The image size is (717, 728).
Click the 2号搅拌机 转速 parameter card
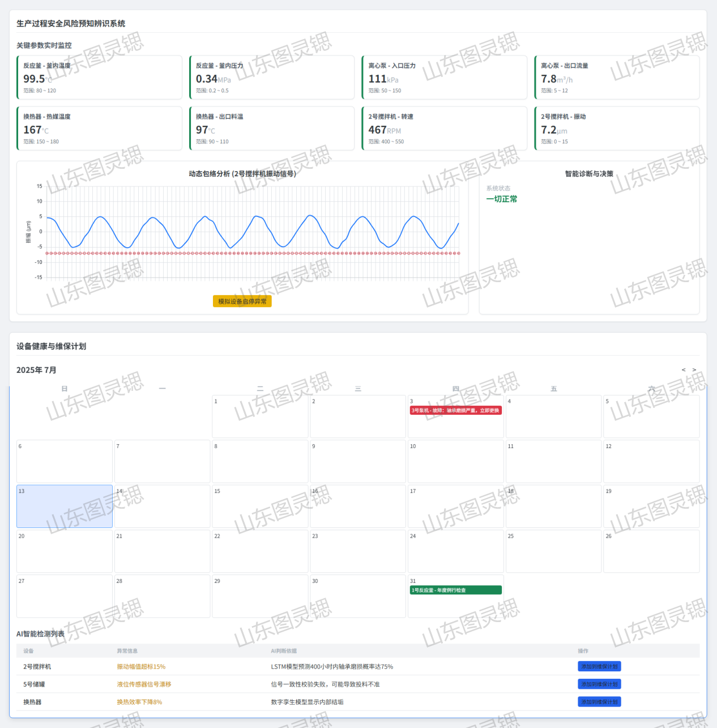(x=445, y=129)
